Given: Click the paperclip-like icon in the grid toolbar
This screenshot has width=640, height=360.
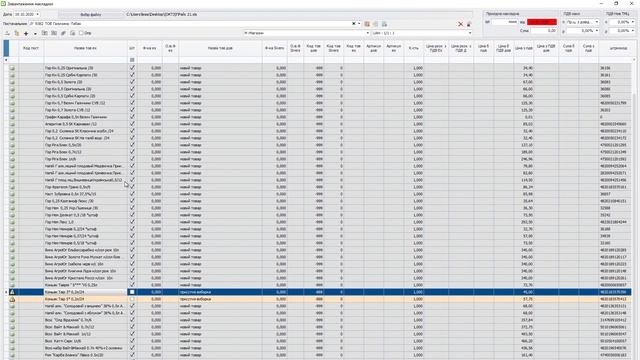Looking at the screenshot, I should [x=63, y=33].
